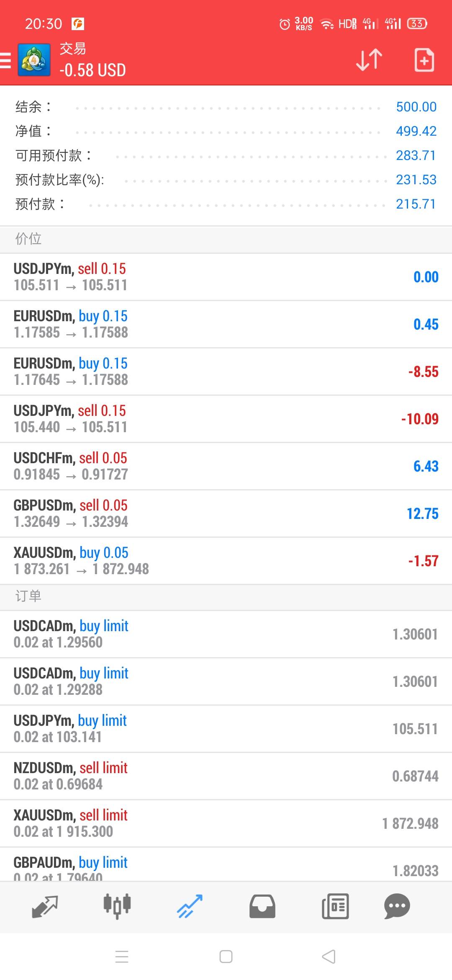Open EURUSDm position with -8.55 loss
Viewport: 452px width, 980px height.
click(x=226, y=371)
